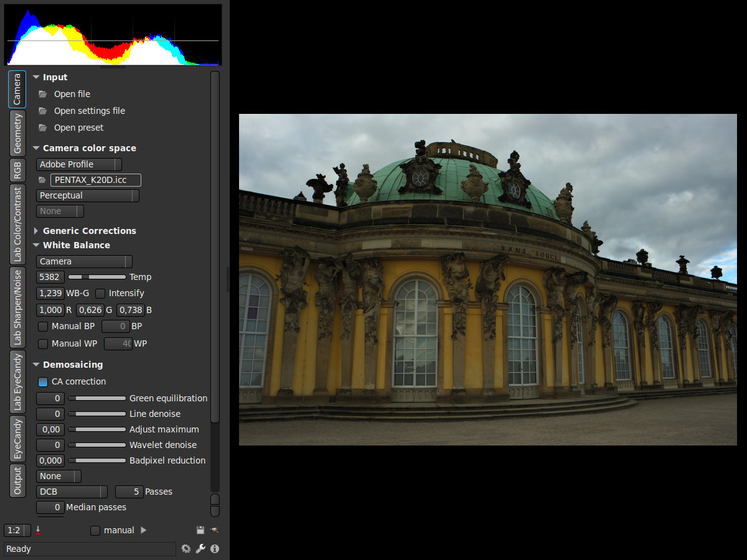Click the export to GIMP icon
Viewport: 747px width, 560px height.
(214, 530)
